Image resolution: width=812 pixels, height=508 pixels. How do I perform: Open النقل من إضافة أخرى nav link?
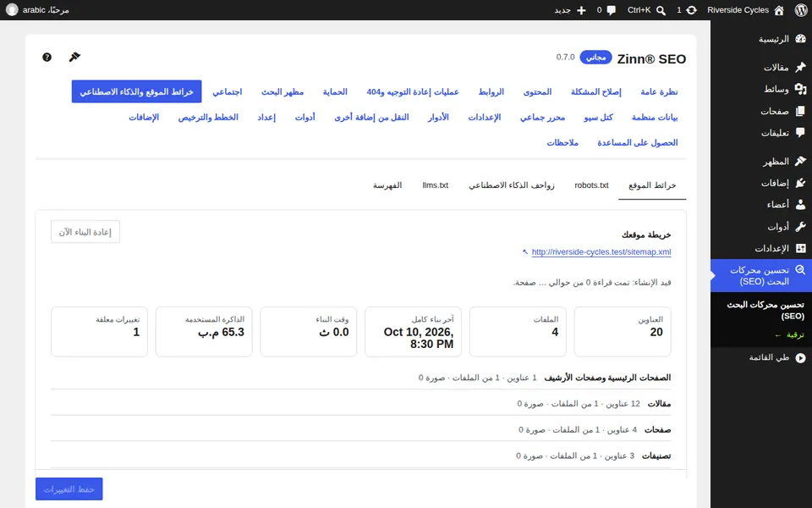point(371,117)
